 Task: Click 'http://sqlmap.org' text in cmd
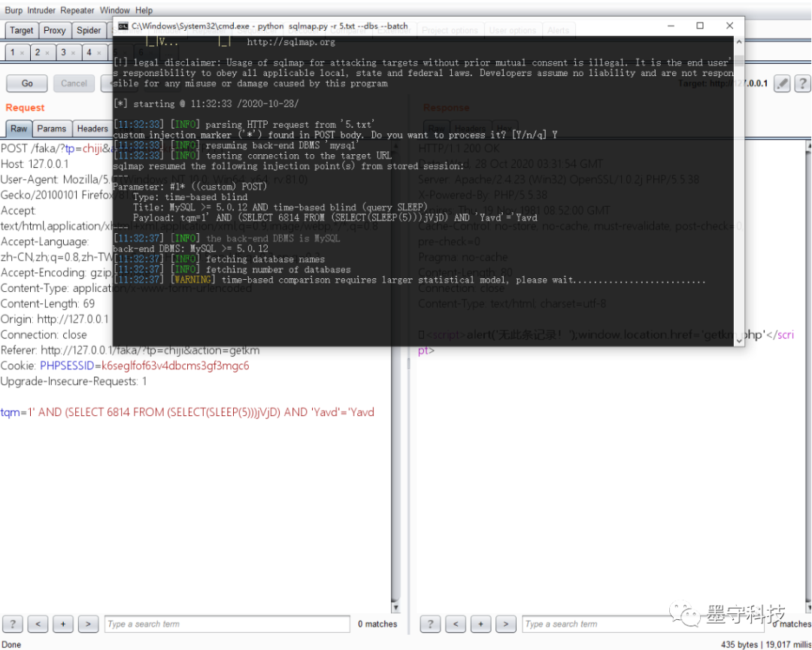(290, 42)
